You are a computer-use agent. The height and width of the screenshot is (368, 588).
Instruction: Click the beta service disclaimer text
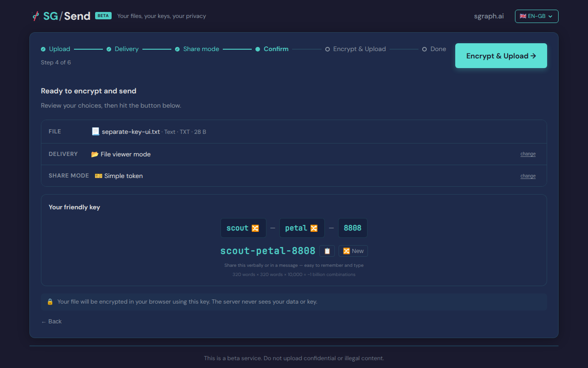click(294, 358)
